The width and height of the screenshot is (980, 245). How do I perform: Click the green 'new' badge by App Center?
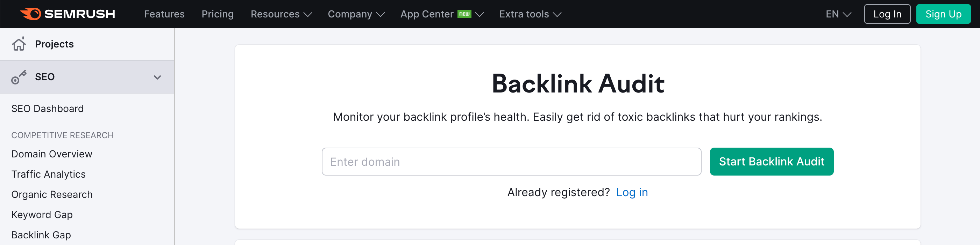click(464, 14)
